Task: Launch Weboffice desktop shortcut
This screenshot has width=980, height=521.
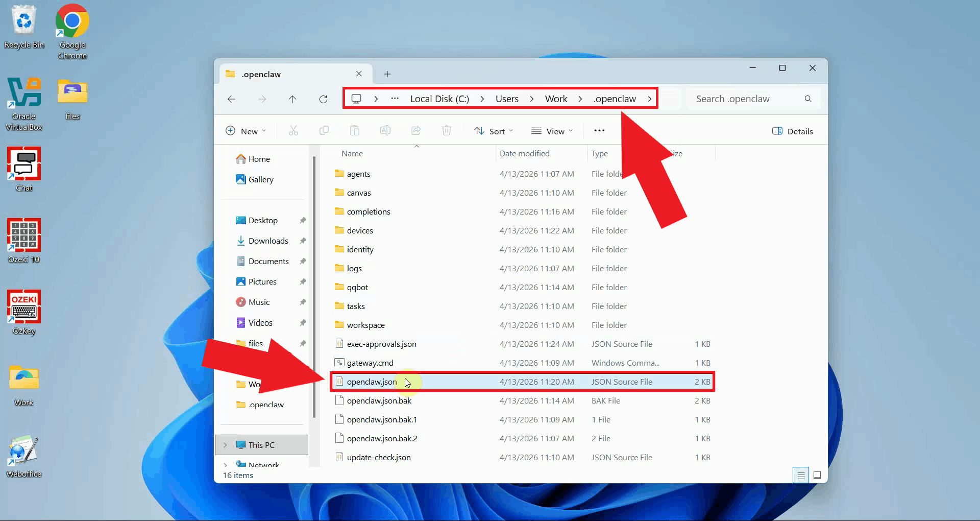Action: point(24,456)
